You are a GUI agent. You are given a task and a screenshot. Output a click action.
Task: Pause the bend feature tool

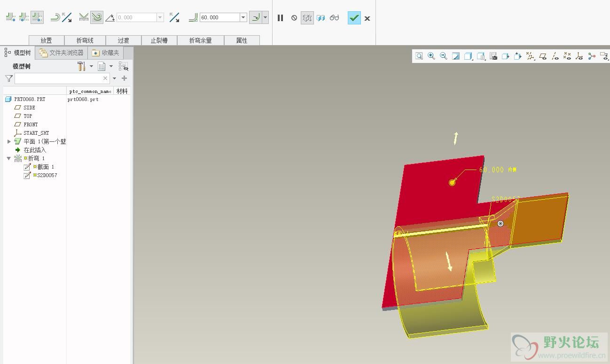281,18
